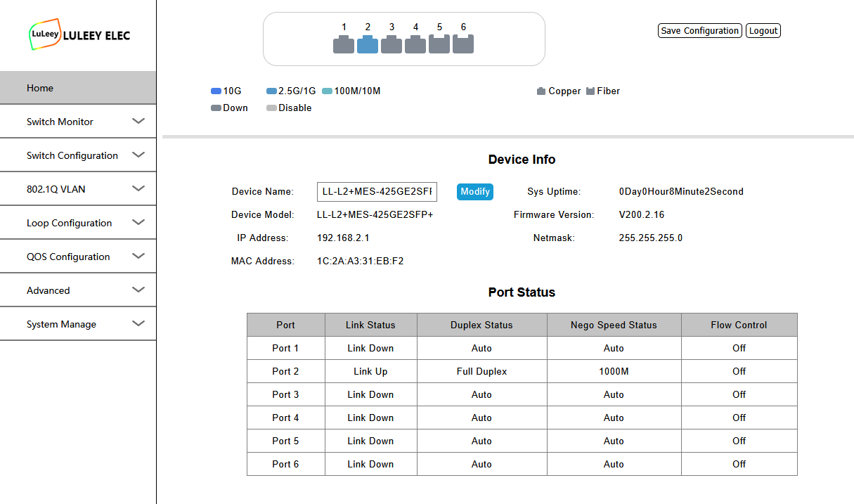Viewport: 854px width, 504px height.
Task: Click the IP address 192.168.2.1
Action: pyautogui.click(x=343, y=238)
